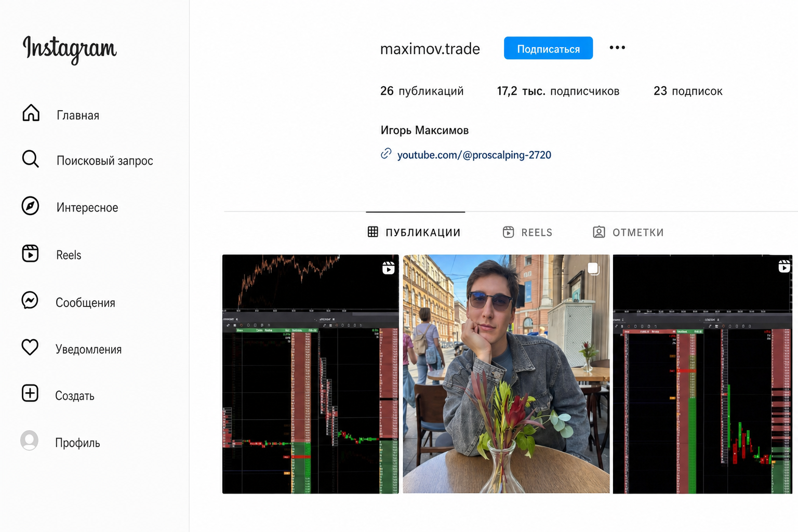Click carousel badge on portrait post
798x532 pixels.
[593, 269]
